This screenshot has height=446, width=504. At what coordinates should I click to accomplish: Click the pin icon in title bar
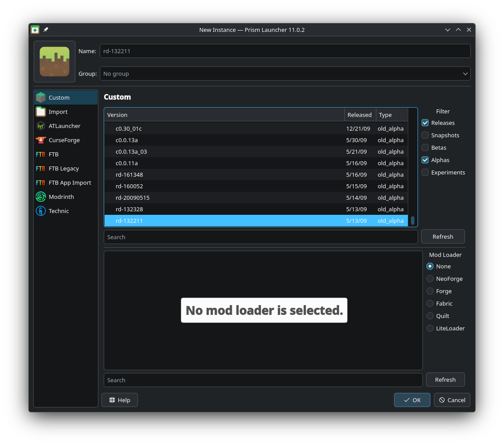click(46, 30)
